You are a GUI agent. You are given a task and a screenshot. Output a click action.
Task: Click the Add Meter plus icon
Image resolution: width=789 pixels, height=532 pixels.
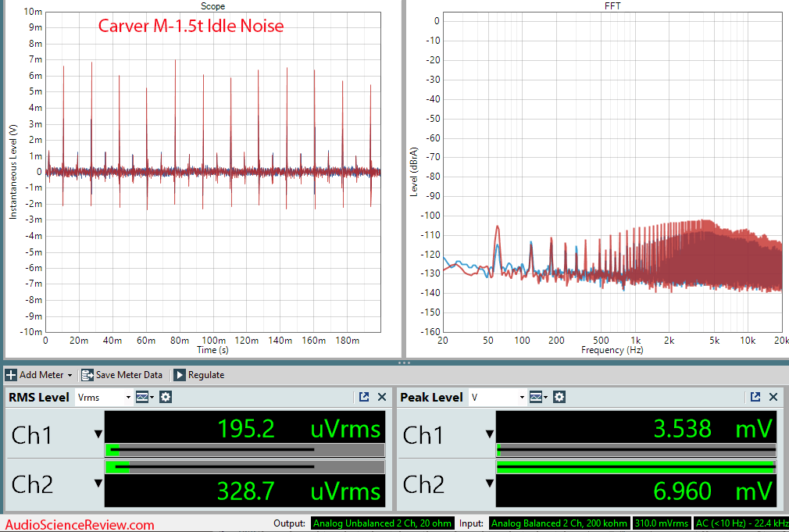[x=11, y=375]
